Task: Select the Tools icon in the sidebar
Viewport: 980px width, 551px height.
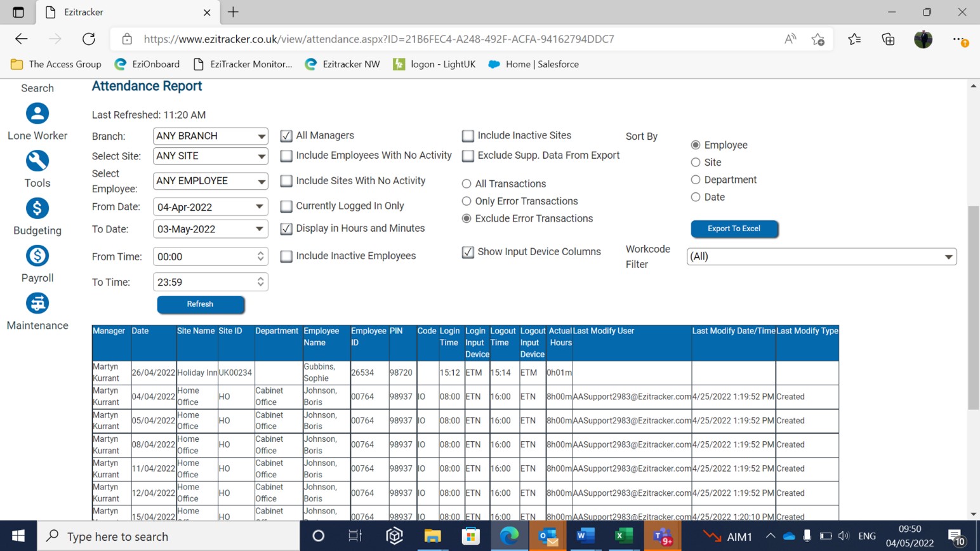Action: 37,168
